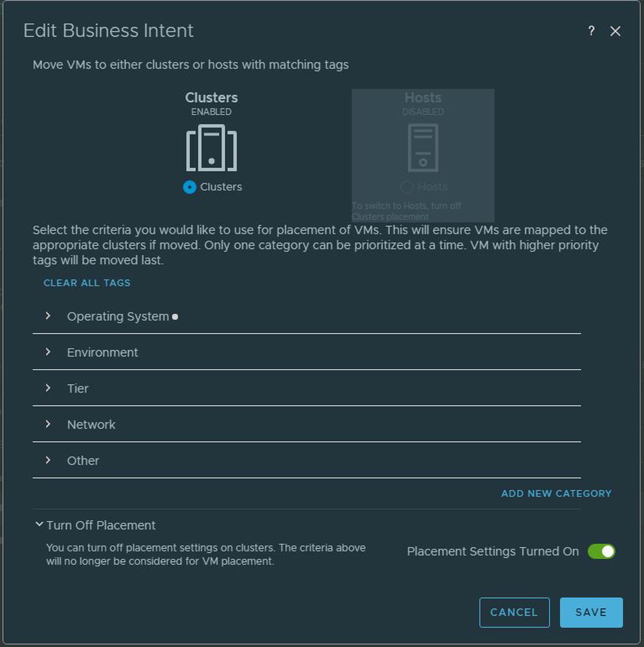Image resolution: width=644 pixels, height=647 pixels.
Task: Click Add New Category link
Action: pyautogui.click(x=557, y=494)
